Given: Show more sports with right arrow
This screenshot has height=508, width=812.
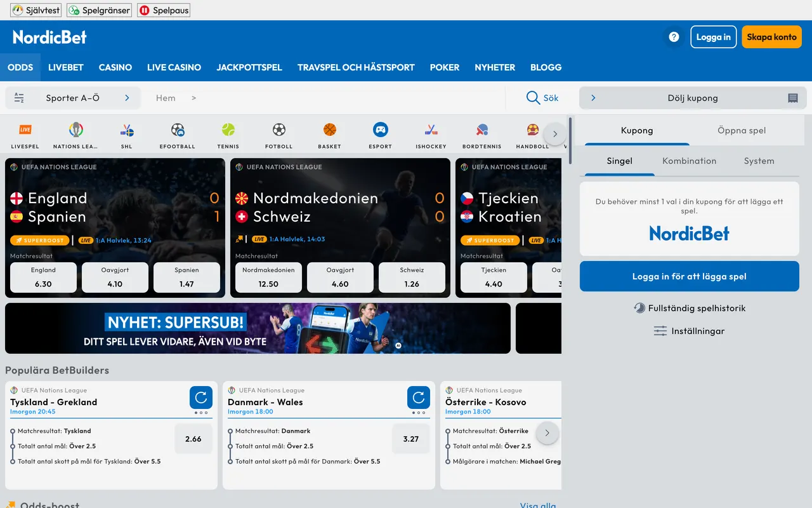Looking at the screenshot, I should coord(555,134).
